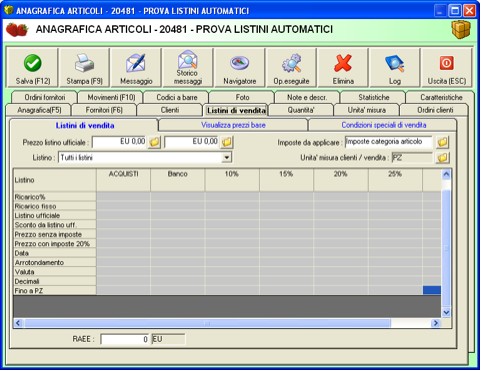482x371 pixels.
Task: Click the strawberry logo icon in header
Action: pyautogui.click(x=17, y=30)
